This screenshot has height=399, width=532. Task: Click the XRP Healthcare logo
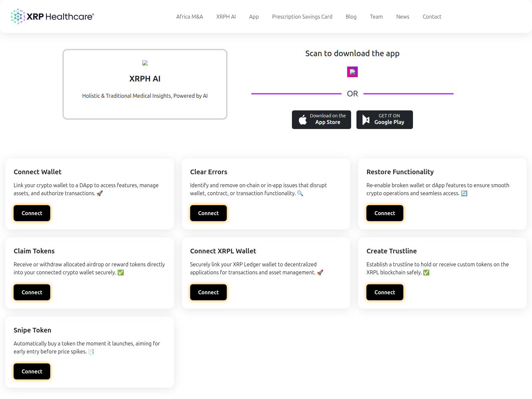click(x=53, y=16)
